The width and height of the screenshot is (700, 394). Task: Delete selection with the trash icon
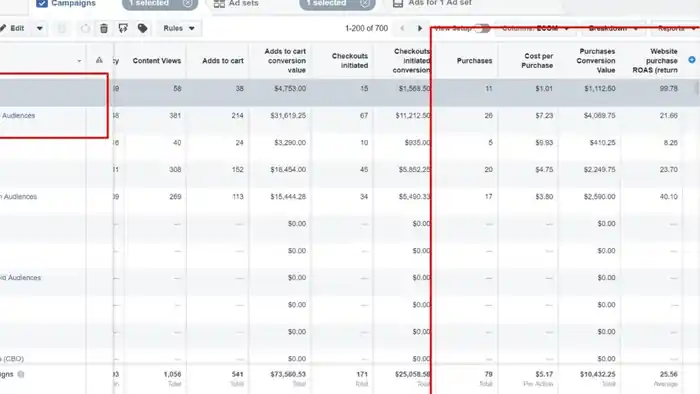click(104, 28)
